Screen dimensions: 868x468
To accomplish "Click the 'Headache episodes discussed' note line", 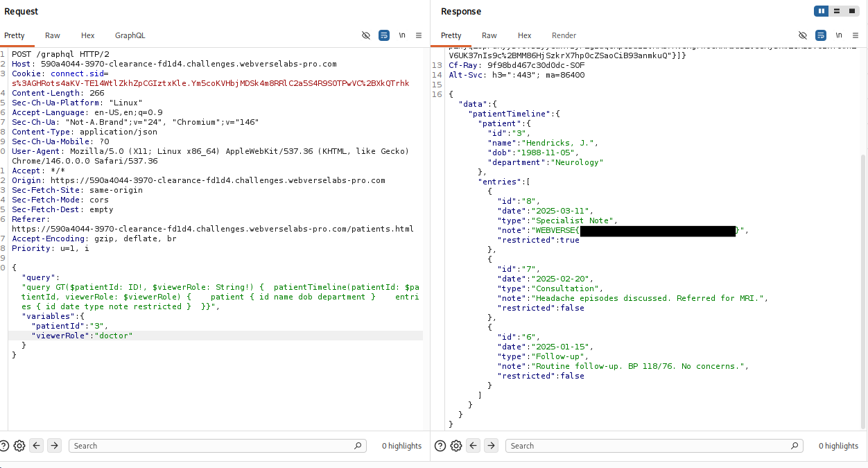I will tap(633, 298).
